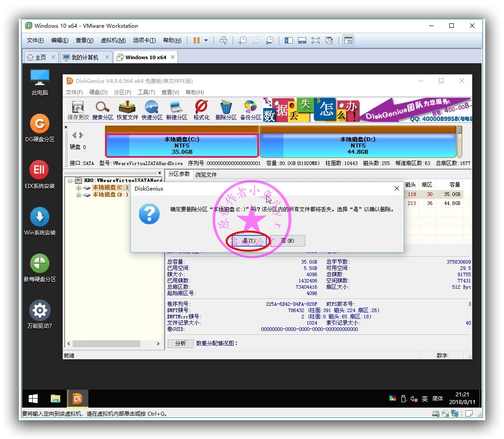Click the Search Partition (搜索分区) icon
The width and height of the screenshot is (504, 439).
pos(103,110)
